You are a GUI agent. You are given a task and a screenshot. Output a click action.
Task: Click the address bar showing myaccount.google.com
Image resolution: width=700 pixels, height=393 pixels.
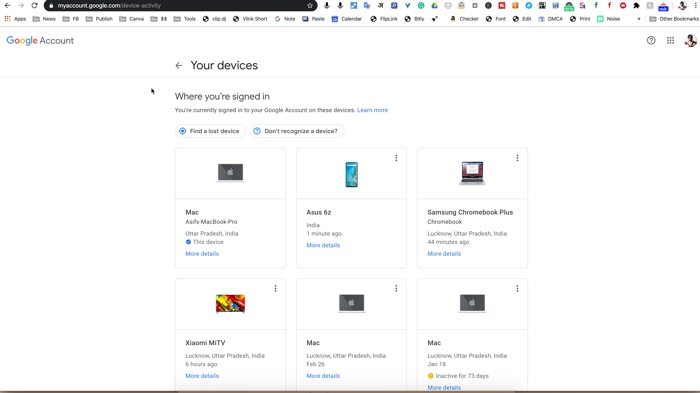coord(180,6)
